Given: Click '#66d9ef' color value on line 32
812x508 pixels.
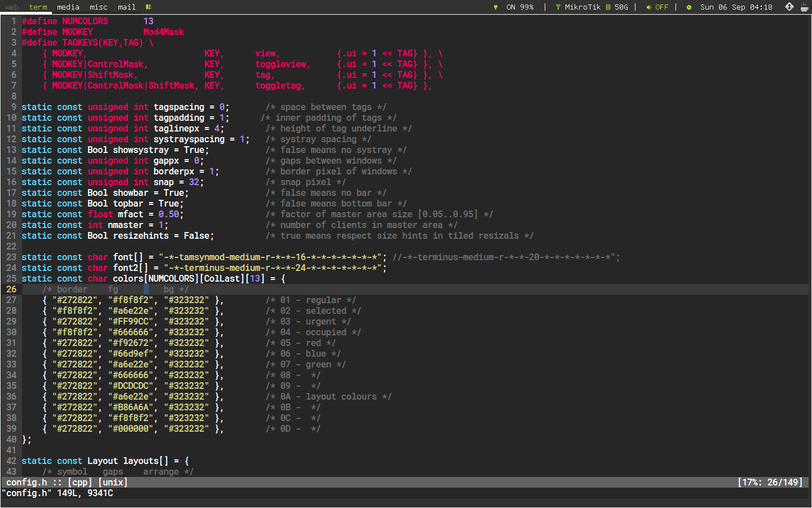Looking at the screenshot, I should click(131, 354).
